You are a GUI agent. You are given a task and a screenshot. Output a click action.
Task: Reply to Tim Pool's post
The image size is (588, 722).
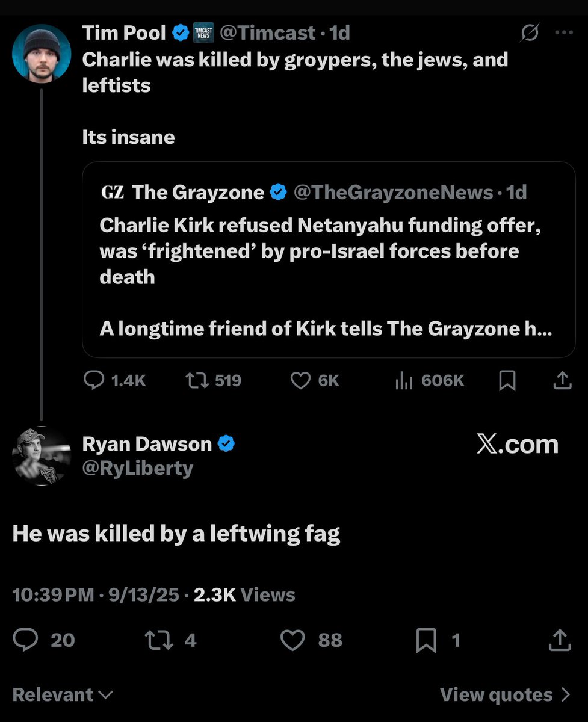[93, 380]
